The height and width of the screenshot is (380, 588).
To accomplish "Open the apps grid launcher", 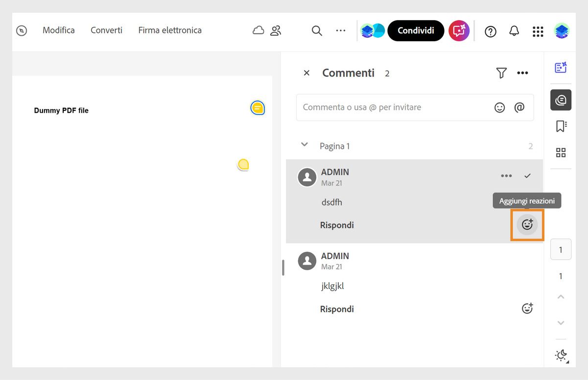I will 538,31.
